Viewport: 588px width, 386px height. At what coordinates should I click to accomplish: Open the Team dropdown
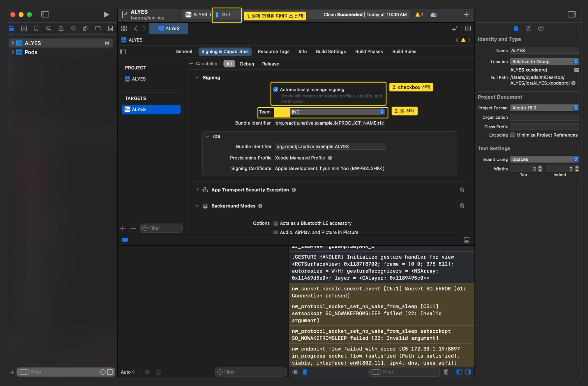point(330,112)
